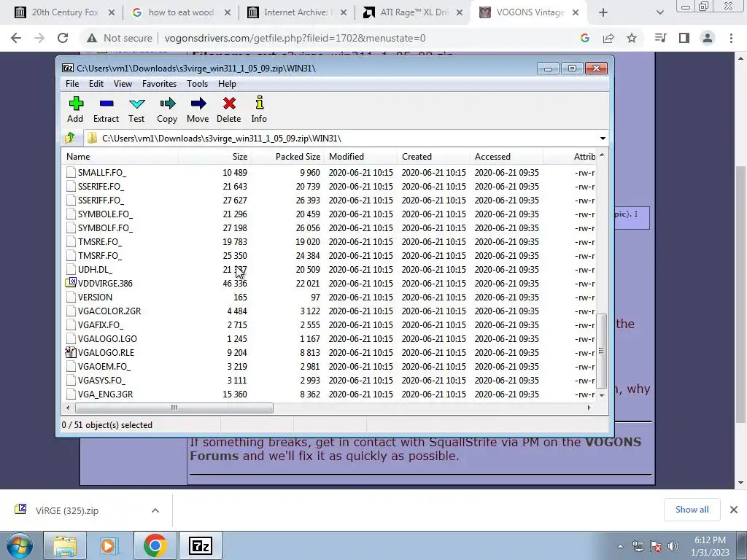Open the Favorites menu
Screen dimensions: 747x560
point(159,84)
